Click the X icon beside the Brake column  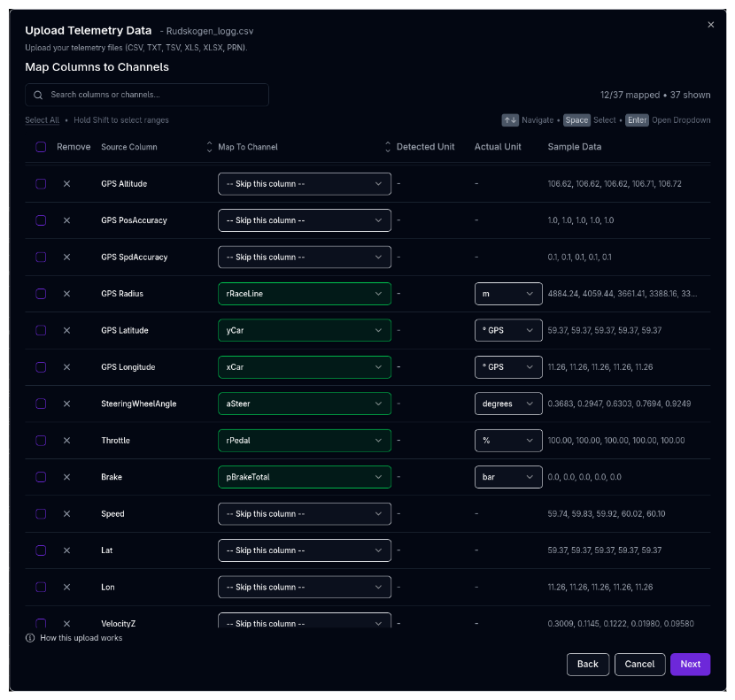66,477
